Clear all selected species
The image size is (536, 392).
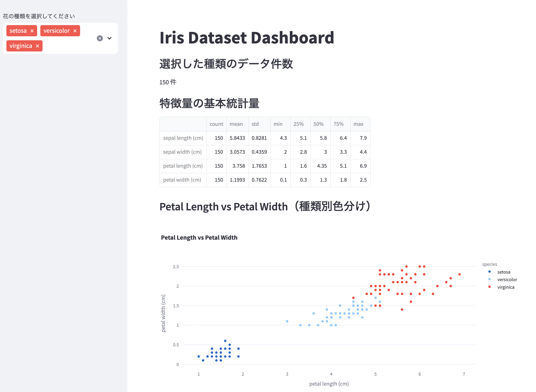(100, 38)
